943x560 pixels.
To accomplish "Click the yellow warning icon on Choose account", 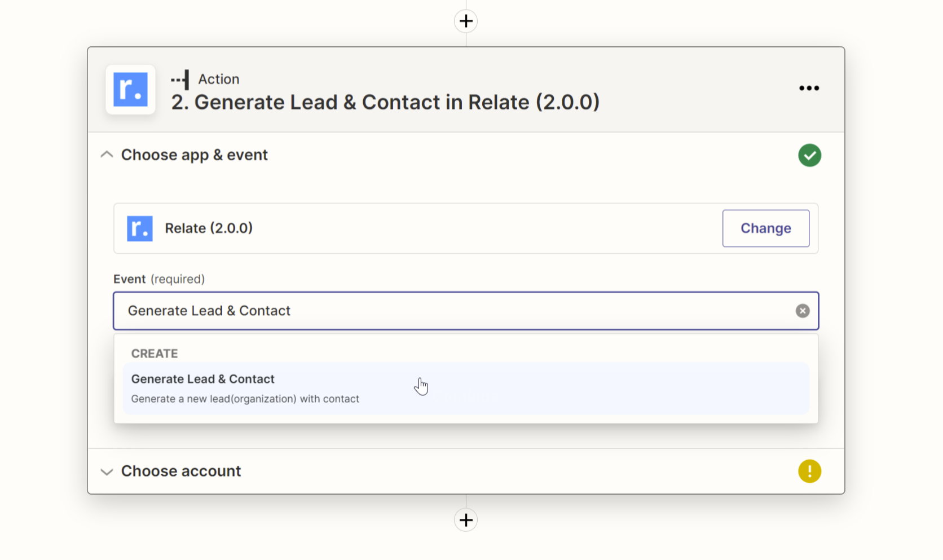I will pyautogui.click(x=810, y=470).
